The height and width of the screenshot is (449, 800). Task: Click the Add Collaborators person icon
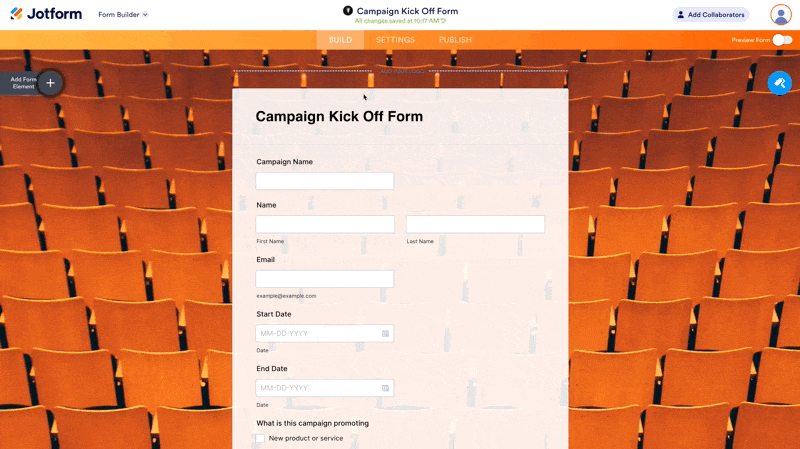[681, 15]
